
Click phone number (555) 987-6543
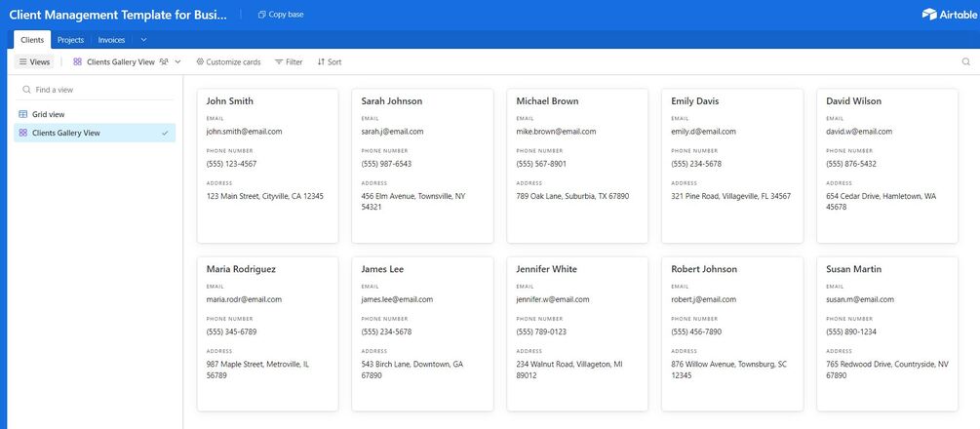(x=386, y=164)
